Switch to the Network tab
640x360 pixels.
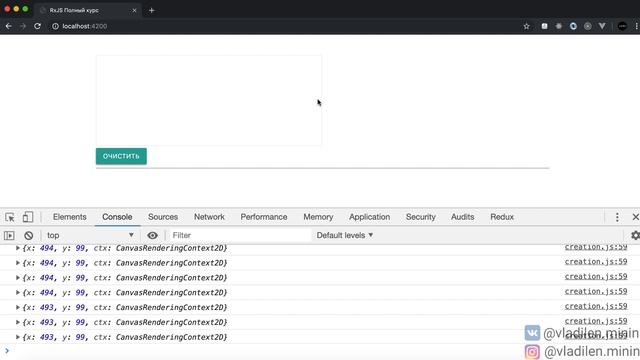[x=209, y=217]
